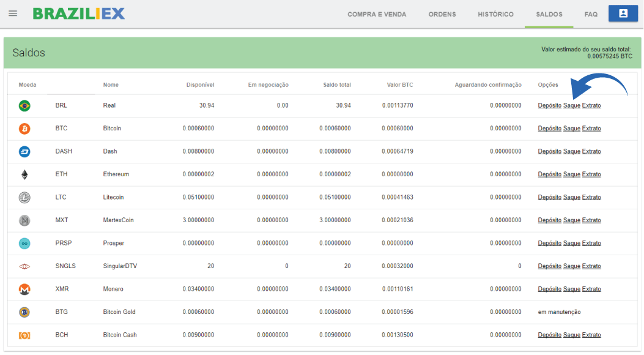Open Depósito link for Bitcoin row
Screen dimensions: 644x355
[549, 129]
